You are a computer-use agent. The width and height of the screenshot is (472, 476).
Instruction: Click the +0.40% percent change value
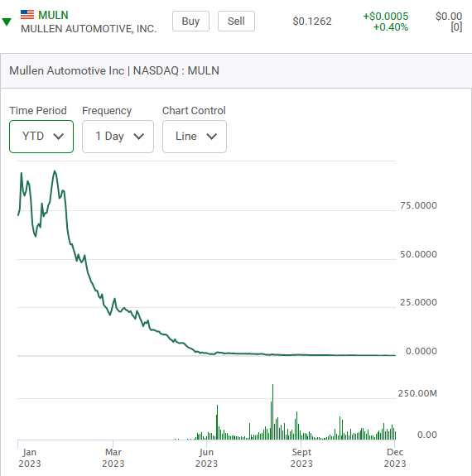coord(391,27)
